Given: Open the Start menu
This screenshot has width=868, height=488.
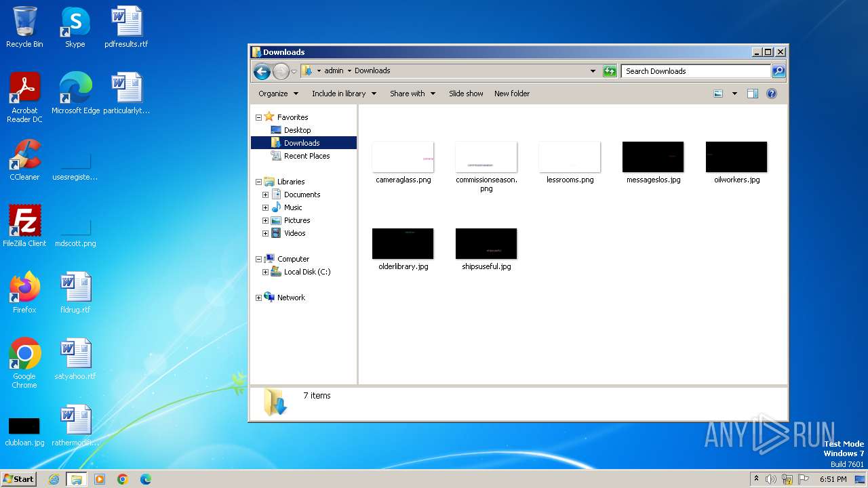Looking at the screenshot, I should click(18, 479).
